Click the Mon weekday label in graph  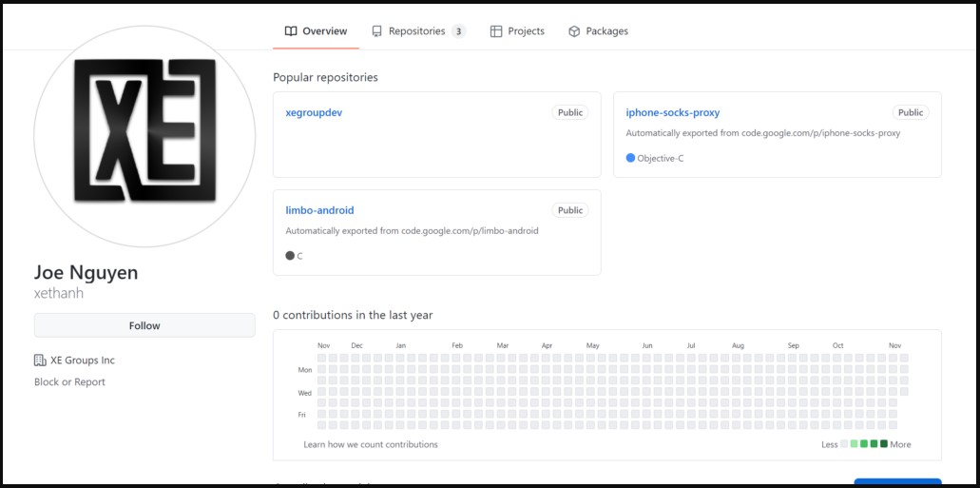[305, 370]
